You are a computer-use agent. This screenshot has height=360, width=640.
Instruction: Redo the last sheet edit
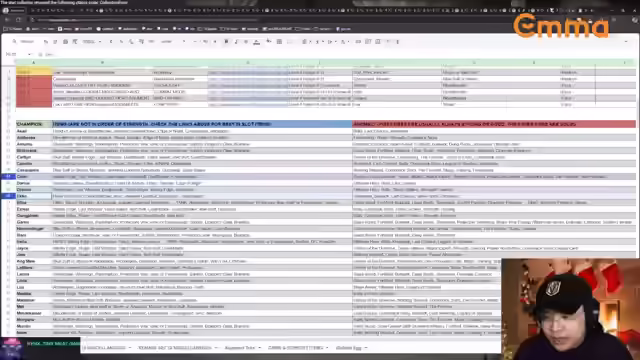pyautogui.click(x=55, y=42)
